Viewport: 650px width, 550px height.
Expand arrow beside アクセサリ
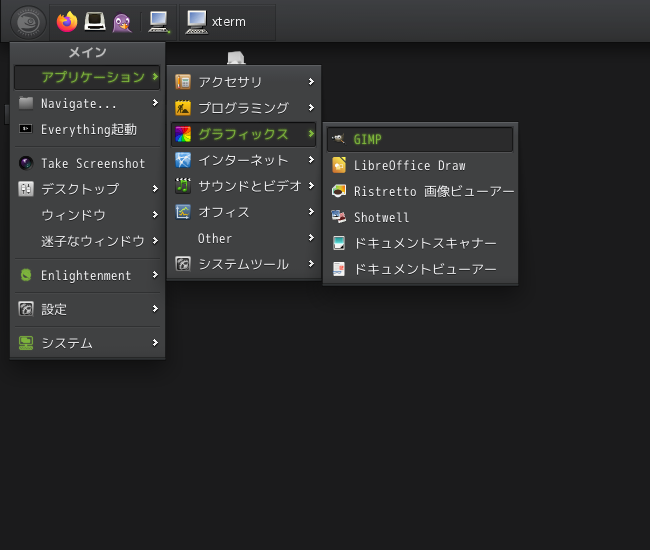tap(311, 82)
